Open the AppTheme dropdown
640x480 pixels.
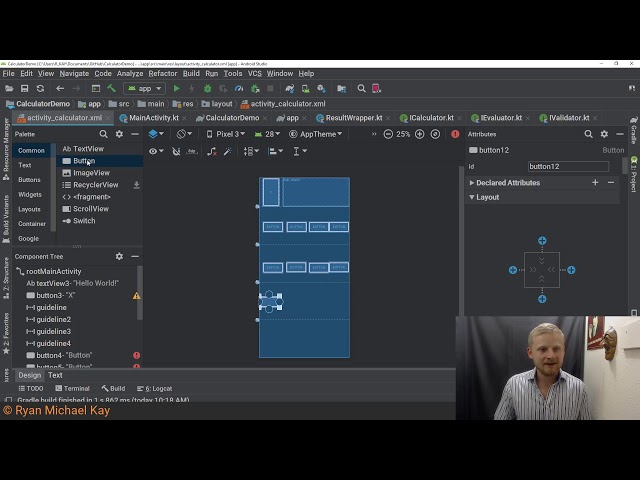316,134
